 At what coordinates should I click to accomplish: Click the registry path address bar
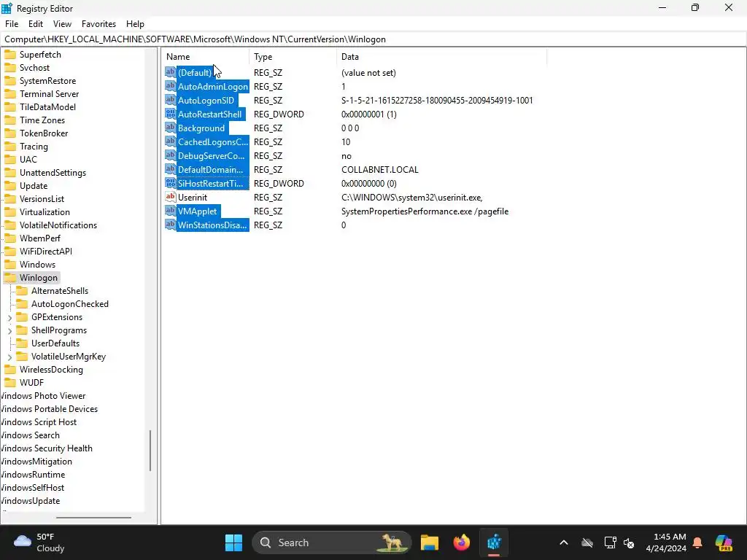[373, 39]
